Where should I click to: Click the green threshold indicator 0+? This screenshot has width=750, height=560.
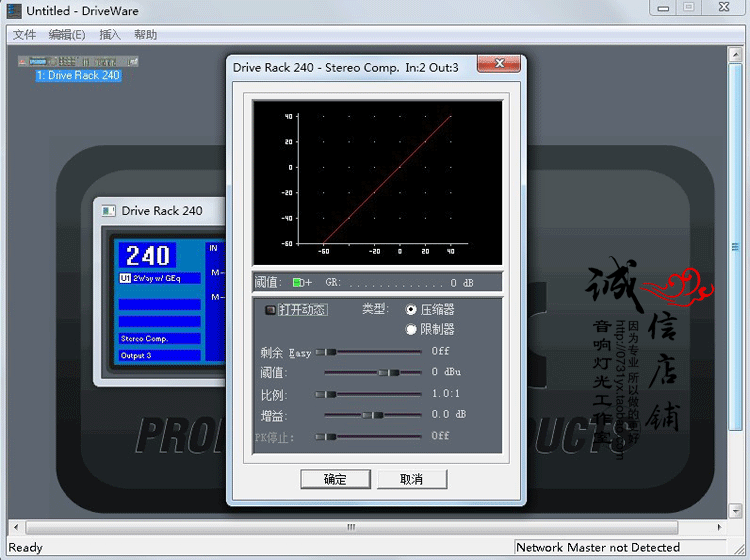pyautogui.click(x=302, y=283)
